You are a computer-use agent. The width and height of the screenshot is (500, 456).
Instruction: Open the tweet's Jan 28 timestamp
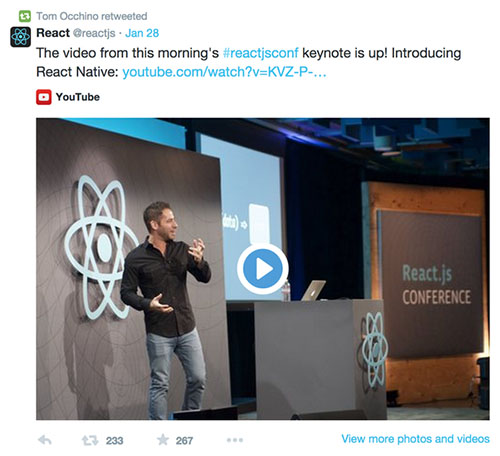[142, 33]
